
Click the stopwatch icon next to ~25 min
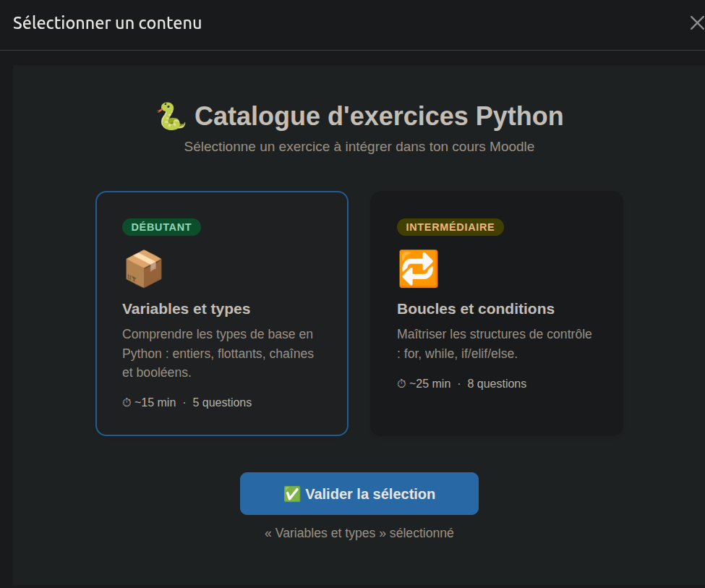coord(401,384)
